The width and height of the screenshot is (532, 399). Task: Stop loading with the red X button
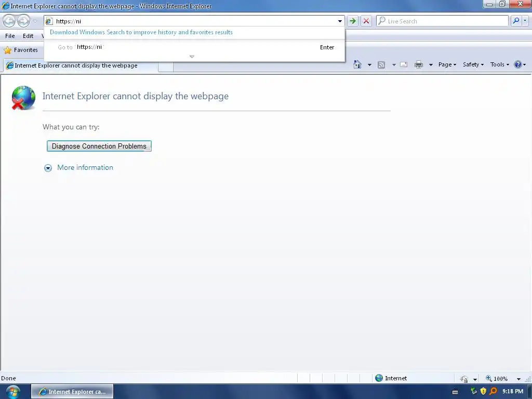tap(366, 21)
